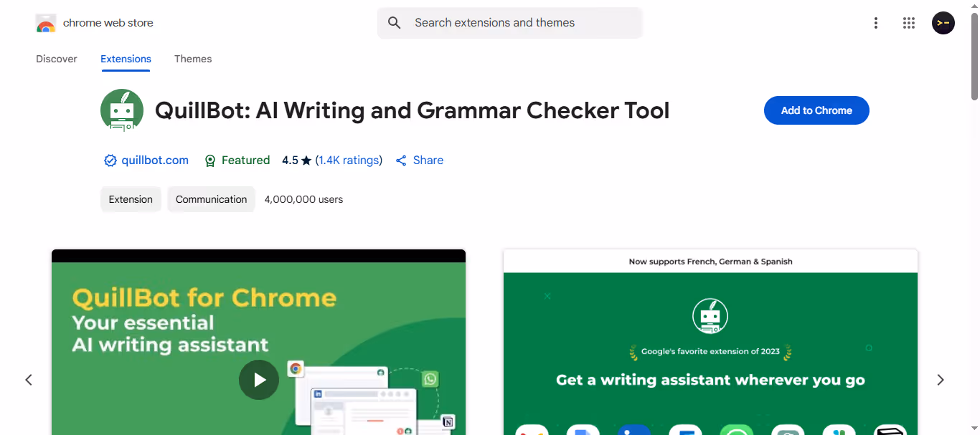Click the Chrome icon in video thumbnail
The height and width of the screenshot is (435, 980).
tap(296, 369)
